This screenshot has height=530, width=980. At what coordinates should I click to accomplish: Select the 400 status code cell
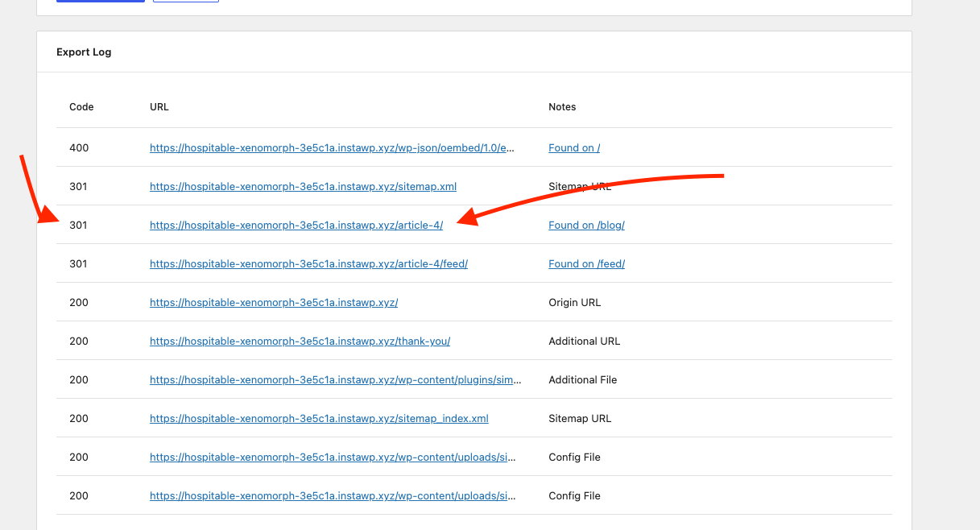(79, 147)
